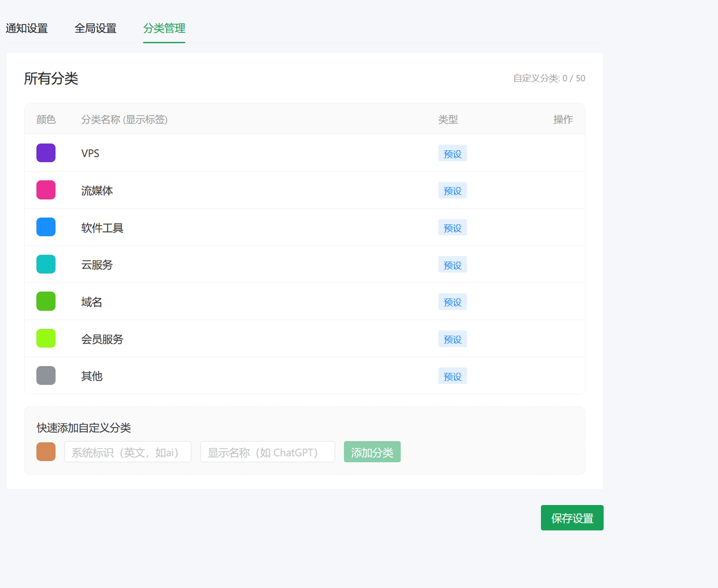
Task: Click the gray 其他 color swatch
Action: click(x=46, y=376)
